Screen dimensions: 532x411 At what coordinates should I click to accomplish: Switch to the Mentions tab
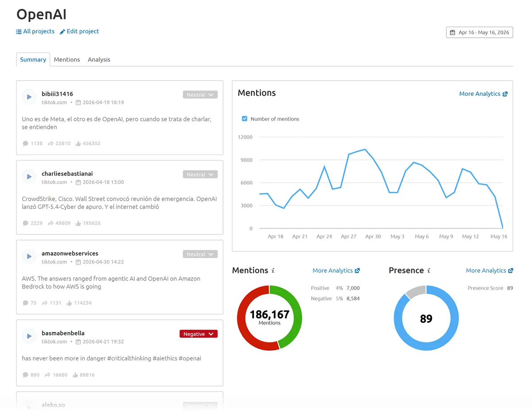pyautogui.click(x=67, y=59)
